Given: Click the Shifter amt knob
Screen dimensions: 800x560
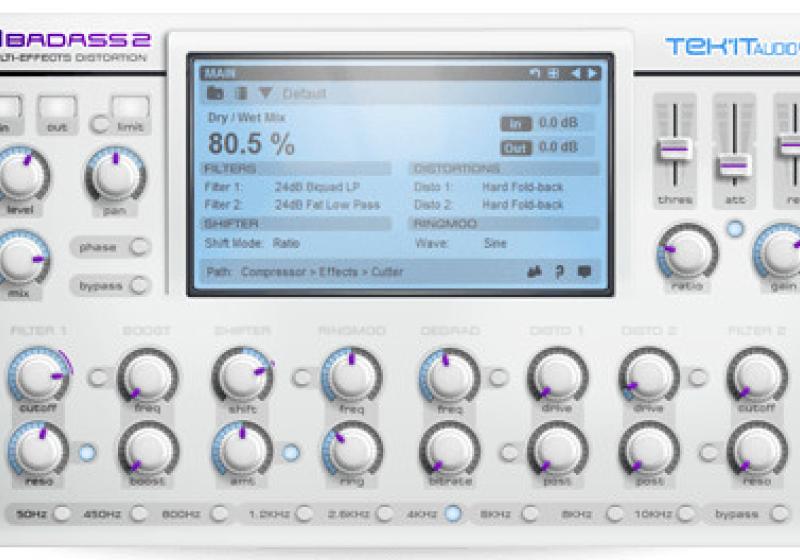Looking at the screenshot, I should coord(242,451).
